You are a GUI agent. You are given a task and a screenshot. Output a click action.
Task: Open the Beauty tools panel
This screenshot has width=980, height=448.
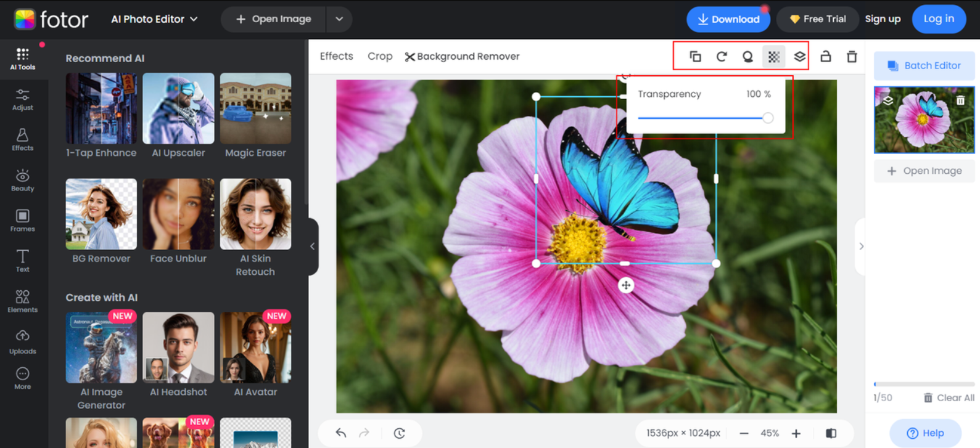[x=23, y=181]
